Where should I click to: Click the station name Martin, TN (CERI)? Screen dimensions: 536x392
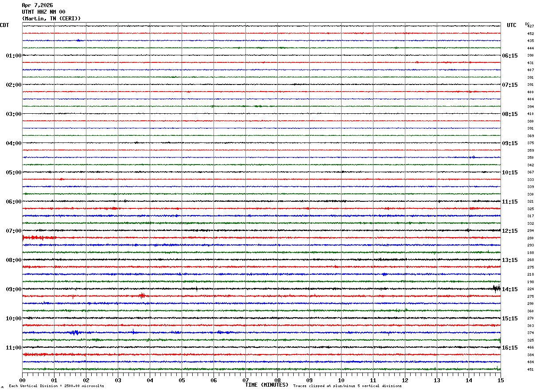tap(51, 19)
